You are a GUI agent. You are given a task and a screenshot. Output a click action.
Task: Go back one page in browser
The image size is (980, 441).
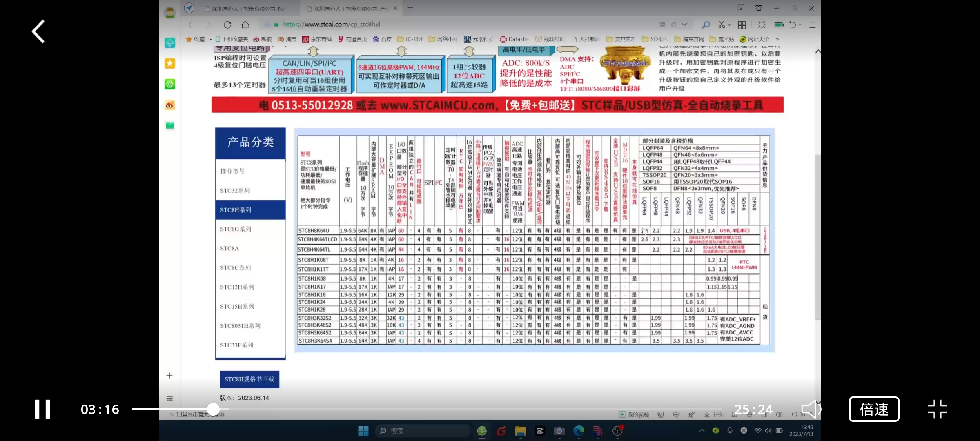[191, 24]
